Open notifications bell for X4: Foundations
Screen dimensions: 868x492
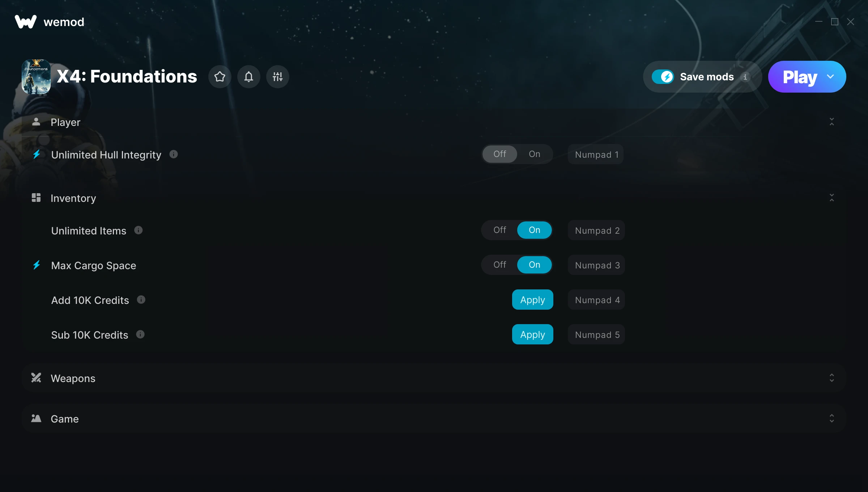pos(248,77)
